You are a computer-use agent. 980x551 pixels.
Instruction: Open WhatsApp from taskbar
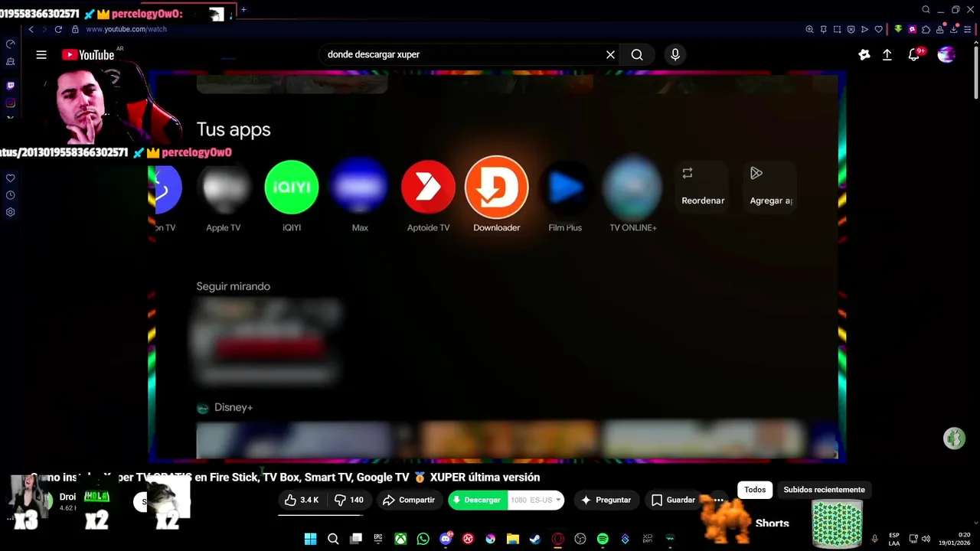(x=423, y=539)
